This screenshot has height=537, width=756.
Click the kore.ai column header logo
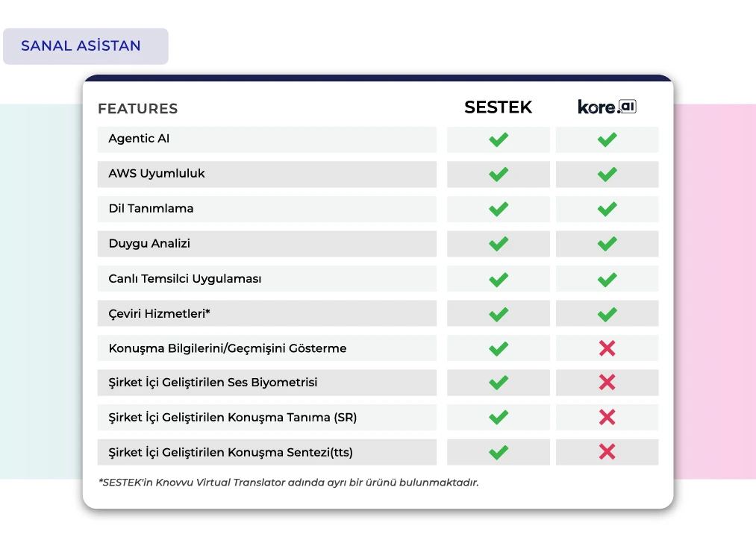607,107
